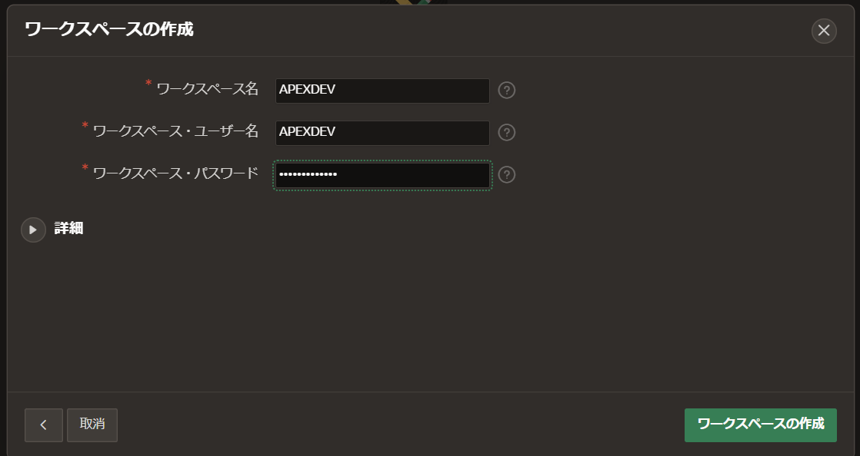The width and height of the screenshot is (860, 456).
Task: Click the green ワークスペースの作成 button
Action: (x=760, y=424)
